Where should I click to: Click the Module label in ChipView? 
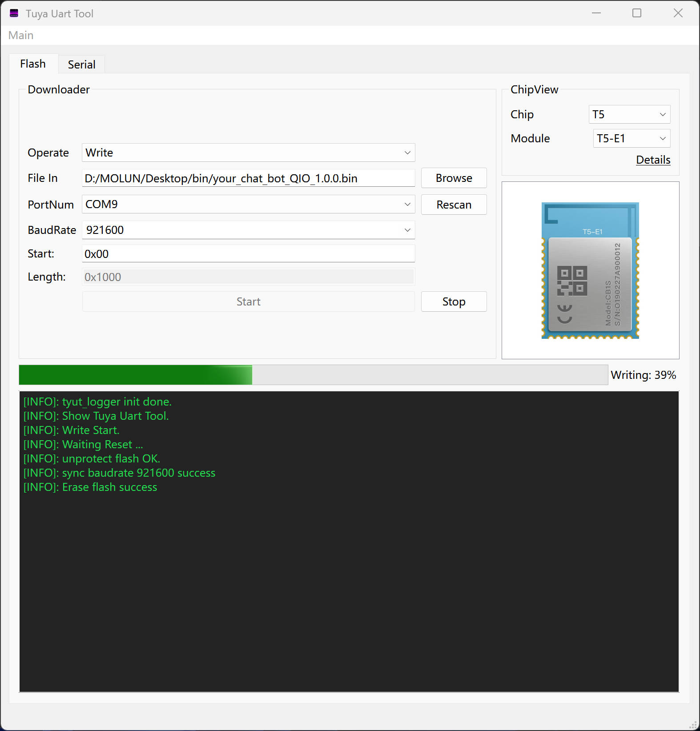tap(530, 138)
